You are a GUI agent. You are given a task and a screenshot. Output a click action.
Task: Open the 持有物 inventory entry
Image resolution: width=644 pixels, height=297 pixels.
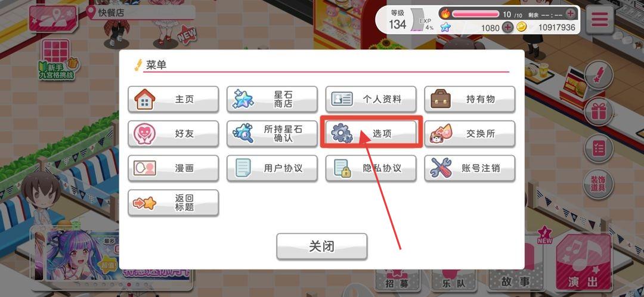[469, 99]
